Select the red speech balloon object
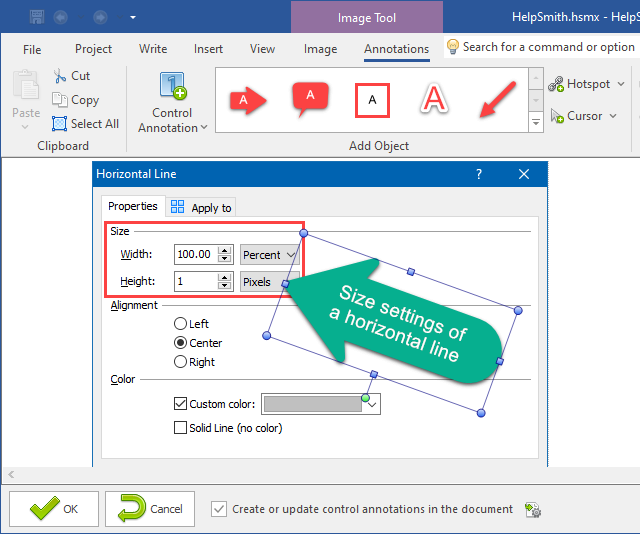 (310, 98)
